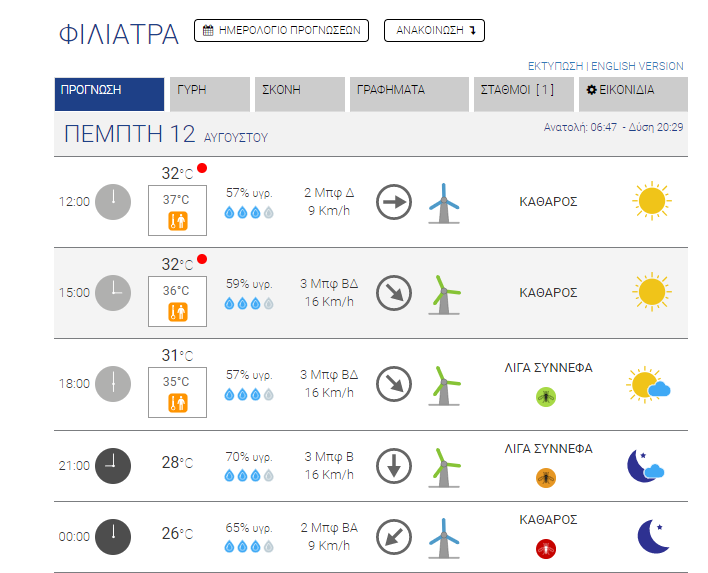
Task: Click the northwest wind arrow at 15:00
Action: [x=394, y=293]
